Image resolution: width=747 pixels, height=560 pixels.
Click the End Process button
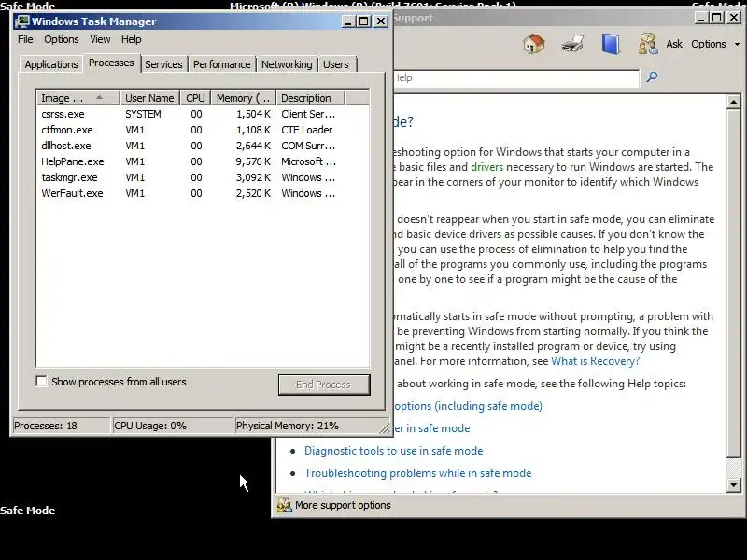[x=323, y=385]
